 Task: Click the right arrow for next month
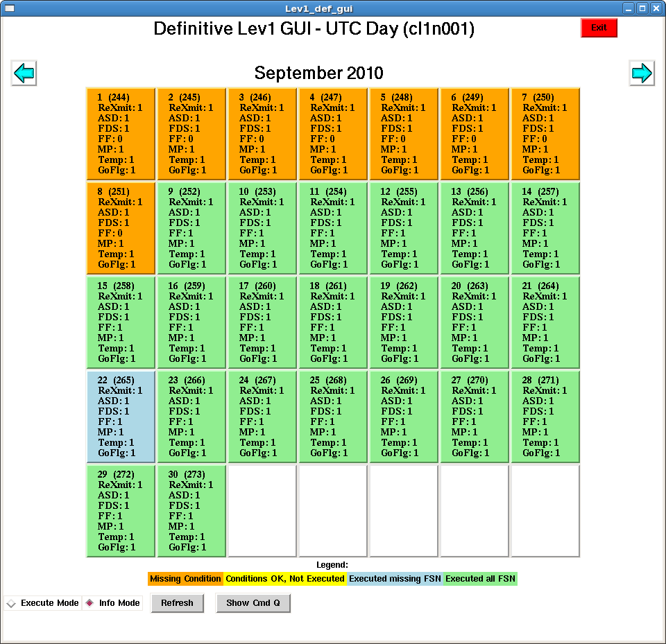pos(642,73)
